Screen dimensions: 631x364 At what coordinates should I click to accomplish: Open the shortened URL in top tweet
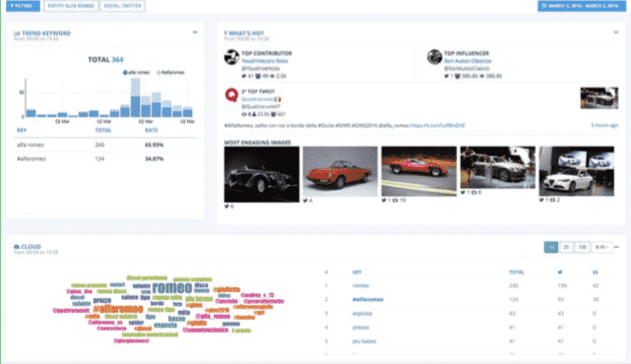[438, 126]
